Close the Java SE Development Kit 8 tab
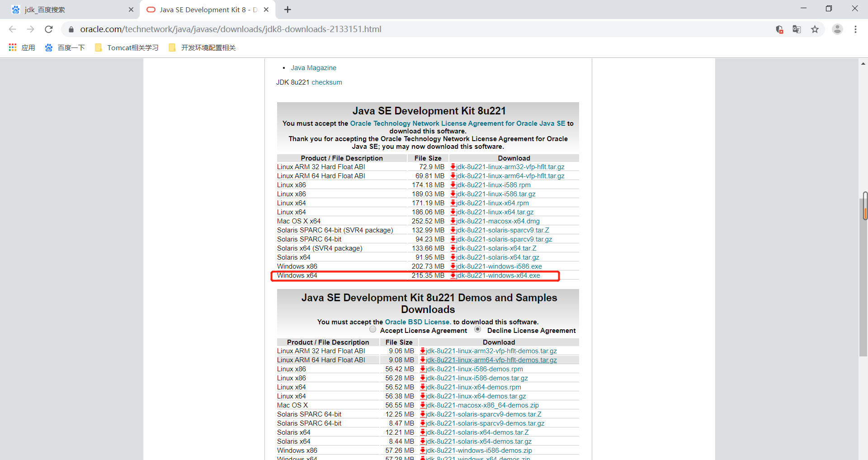This screenshot has height=460, width=868. coord(266,9)
